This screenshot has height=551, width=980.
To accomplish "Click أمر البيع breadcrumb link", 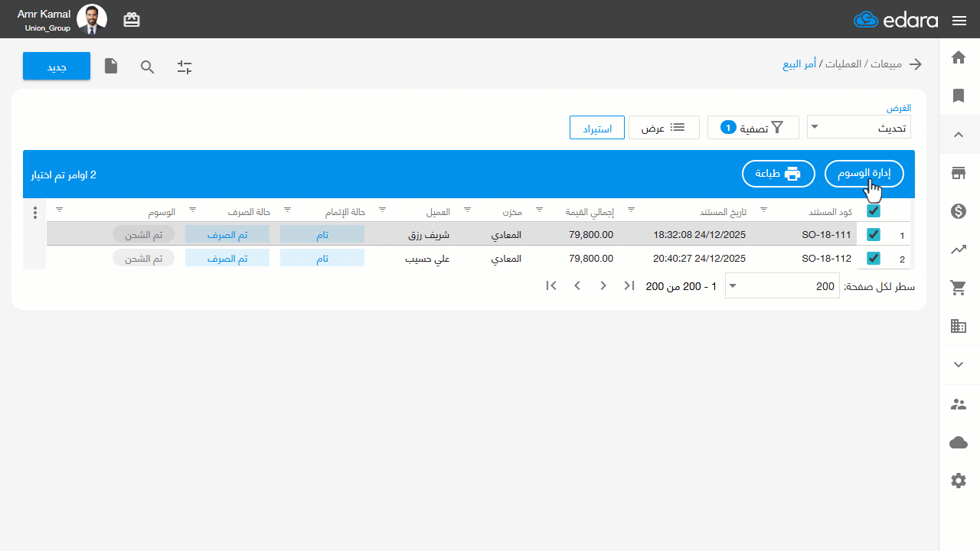I will 799,64.
